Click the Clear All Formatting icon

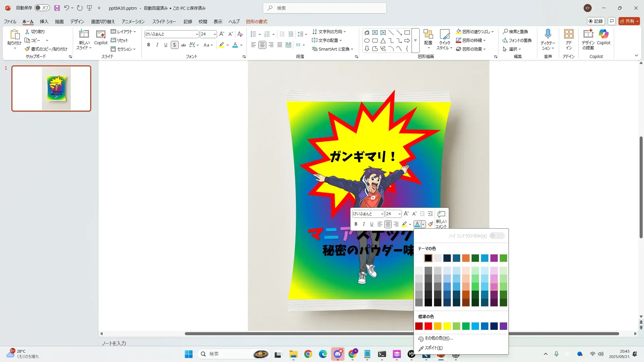click(x=240, y=34)
